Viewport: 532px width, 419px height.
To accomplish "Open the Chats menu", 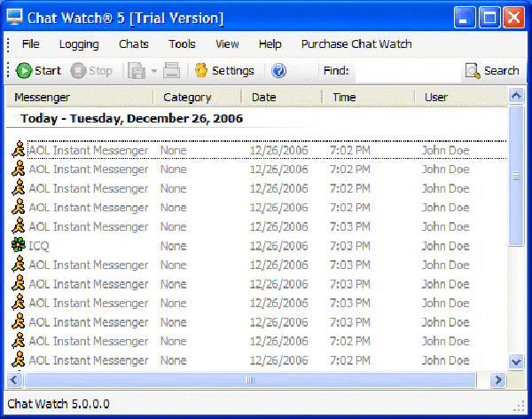I will (134, 44).
